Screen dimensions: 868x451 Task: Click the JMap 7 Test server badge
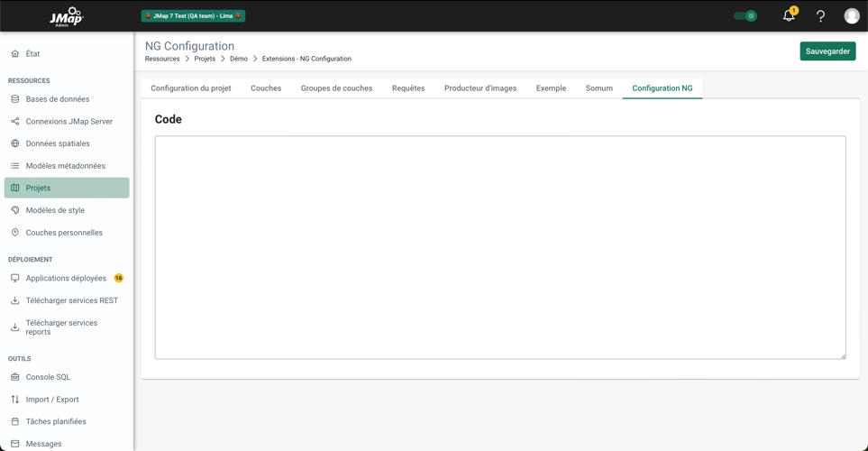pos(193,16)
